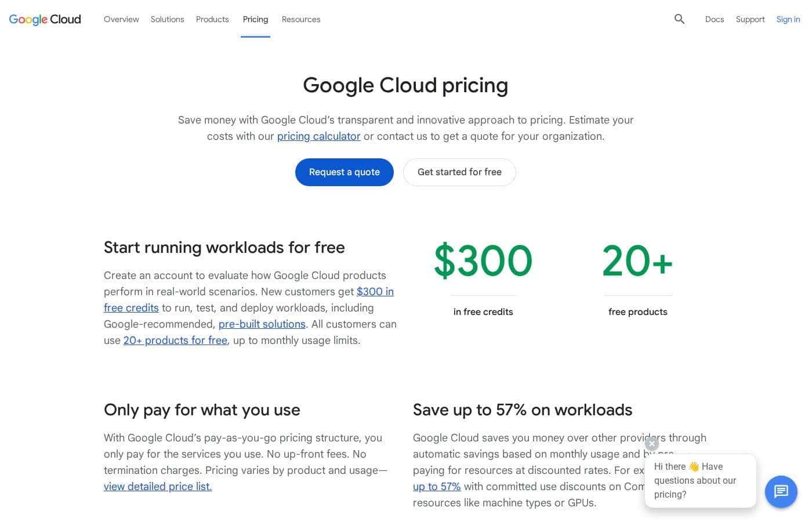This screenshot has height=522, width=812.
Task: Click the green $300 figure
Action: 483,260
